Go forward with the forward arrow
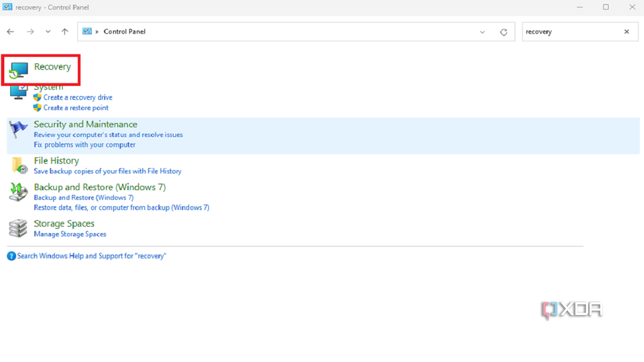The image size is (644, 362). pos(30,32)
